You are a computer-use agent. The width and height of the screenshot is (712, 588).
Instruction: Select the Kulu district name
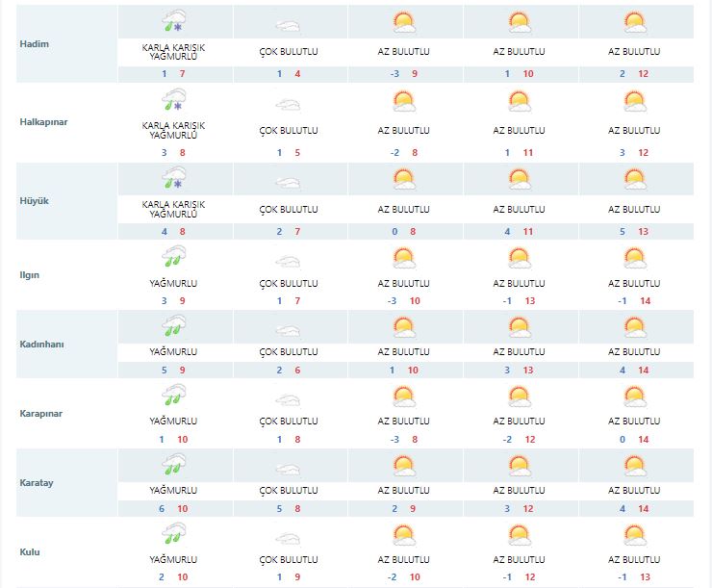click(31, 552)
